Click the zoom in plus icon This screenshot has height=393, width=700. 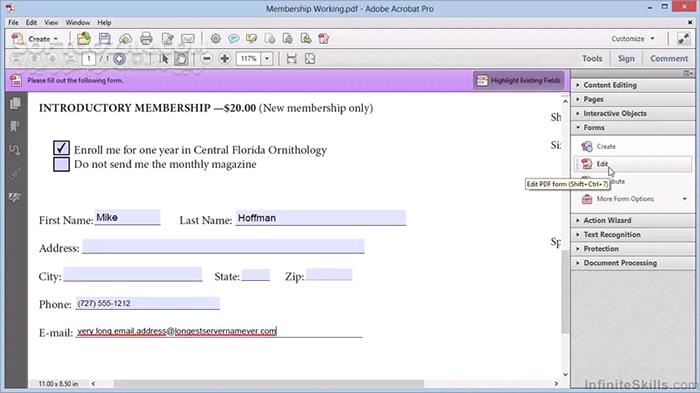click(x=225, y=59)
